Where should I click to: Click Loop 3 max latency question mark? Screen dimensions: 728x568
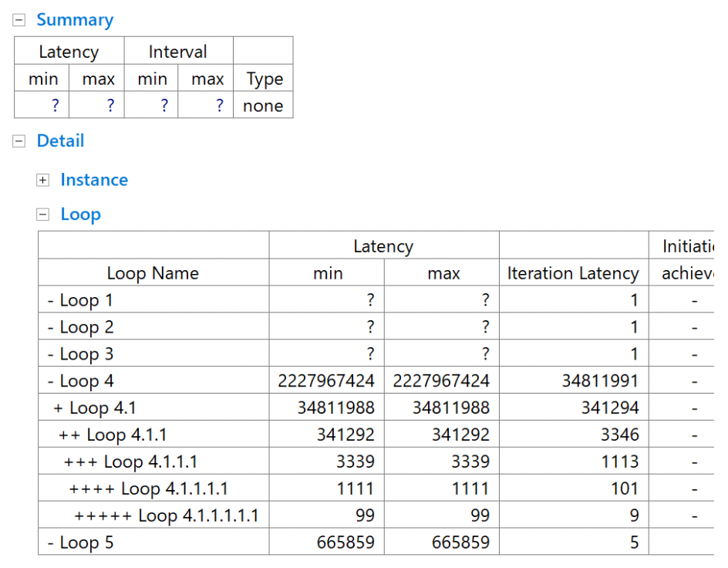(x=486, y=354)
